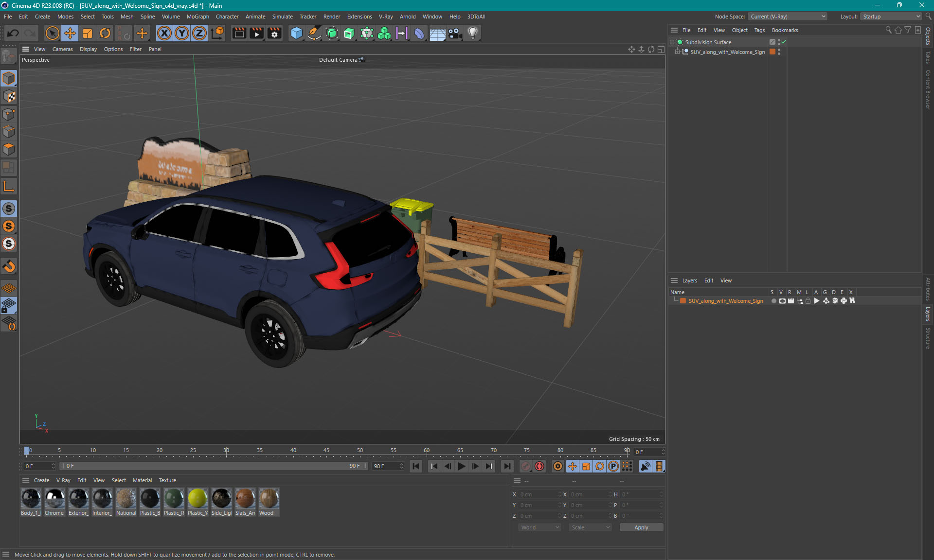Viewport: 934px width, 560px height.
Task: Toggle layer visibility eye for SUV layer
Action: pyautogui.click(x=782, y=301)
